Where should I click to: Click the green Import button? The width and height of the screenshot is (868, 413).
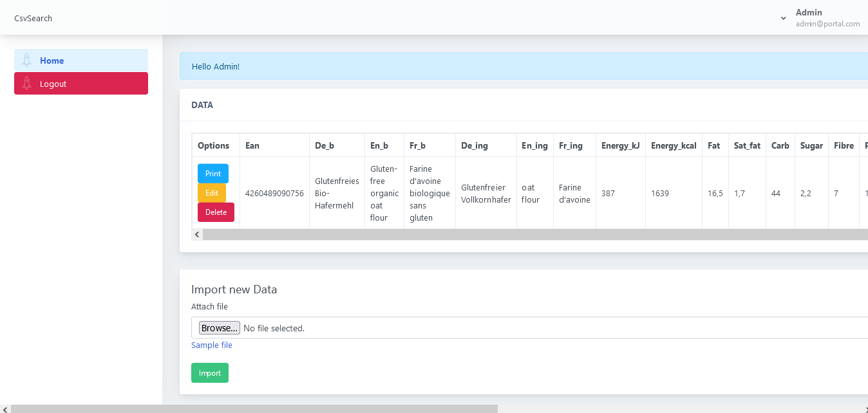[209, 372]
